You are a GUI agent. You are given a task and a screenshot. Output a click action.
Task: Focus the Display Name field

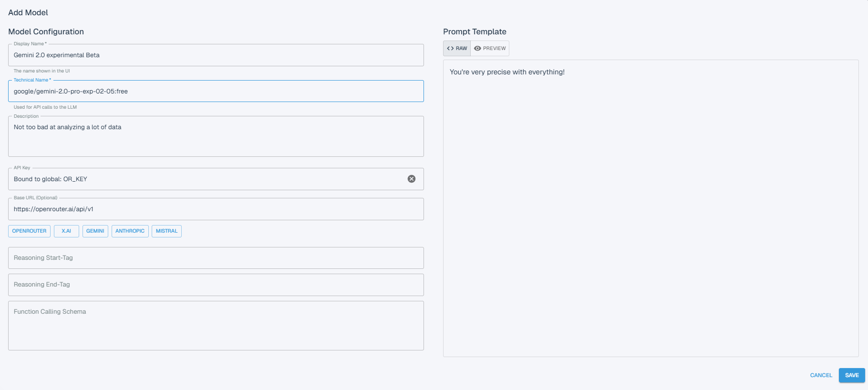pos(216,55)
